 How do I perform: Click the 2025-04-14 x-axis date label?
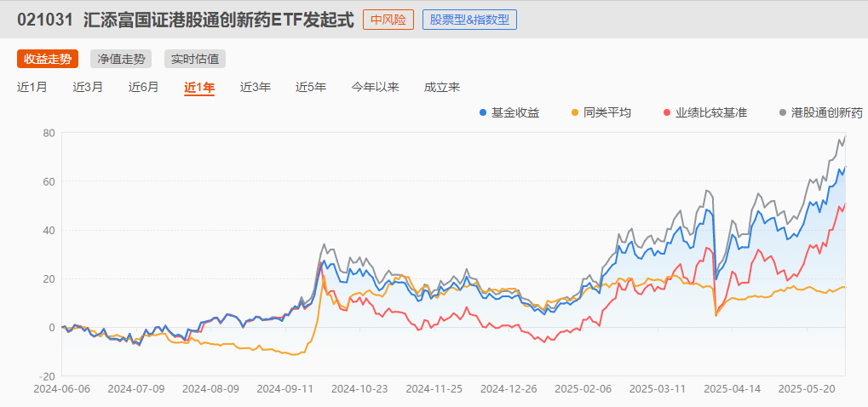click(x=733, y=389)
